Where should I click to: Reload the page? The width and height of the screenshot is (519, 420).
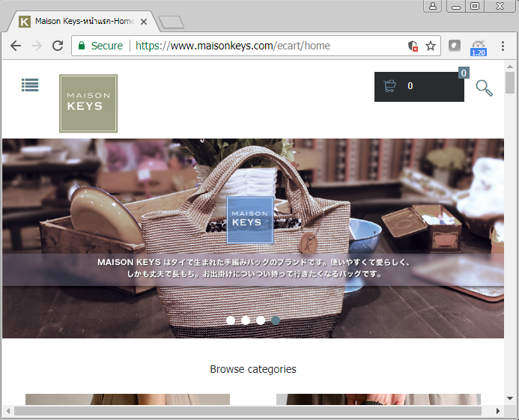(x=58, y=46)
